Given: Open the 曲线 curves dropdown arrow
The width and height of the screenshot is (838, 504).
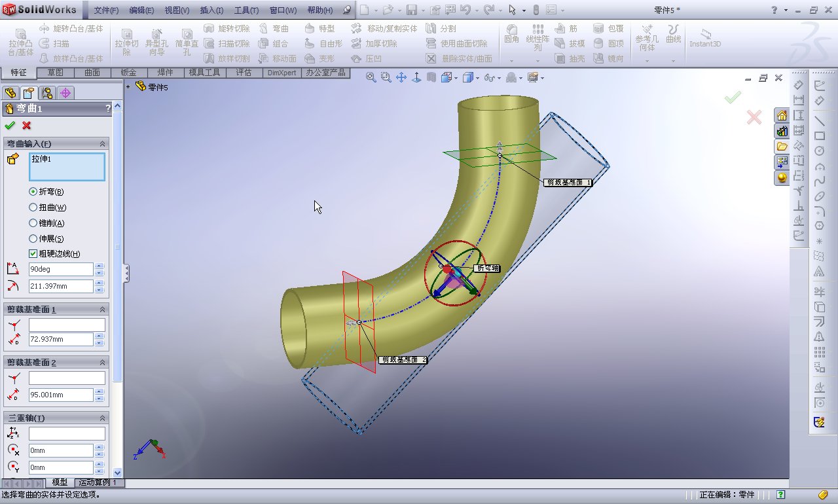Looking at the screenshot, I should (673, 61).
